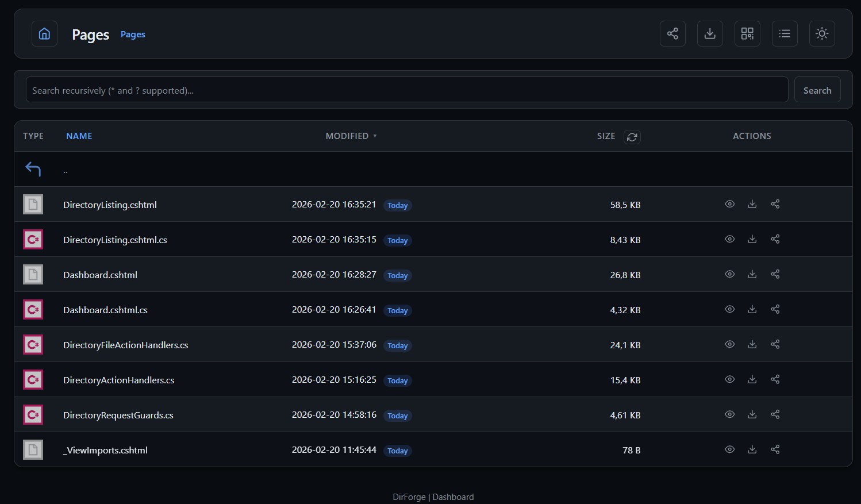Preview DirectoryListing.cshtml.cs with the eye icon
This screenshot has height=504, width=861.
tap(729, 239)
